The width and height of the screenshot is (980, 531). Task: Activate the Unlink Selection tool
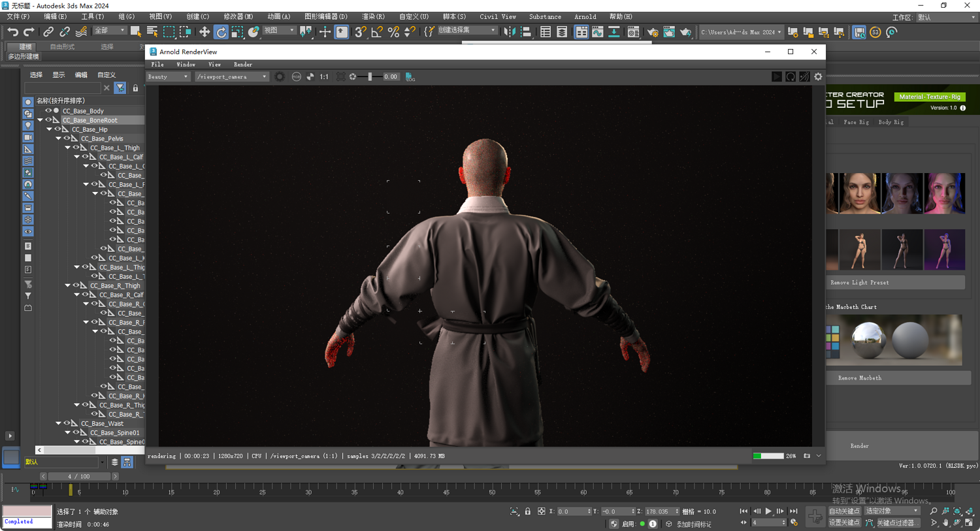[x=65, y=32]
